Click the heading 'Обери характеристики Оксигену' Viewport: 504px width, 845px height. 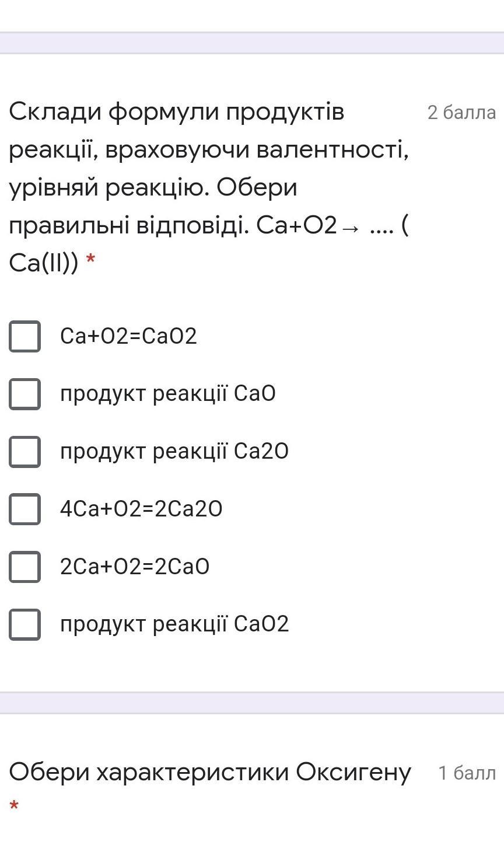click(x=210, y=773)
